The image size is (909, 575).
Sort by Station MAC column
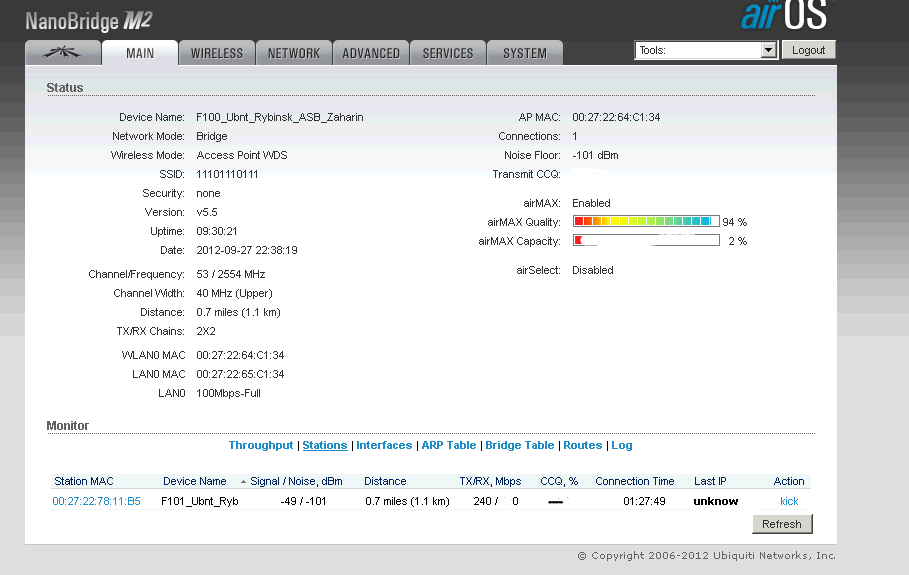coord(83,481)
